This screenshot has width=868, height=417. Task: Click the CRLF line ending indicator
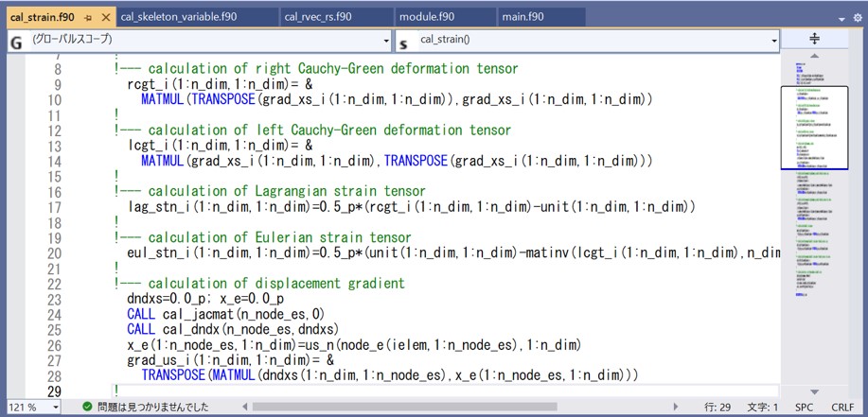(842, 408)
